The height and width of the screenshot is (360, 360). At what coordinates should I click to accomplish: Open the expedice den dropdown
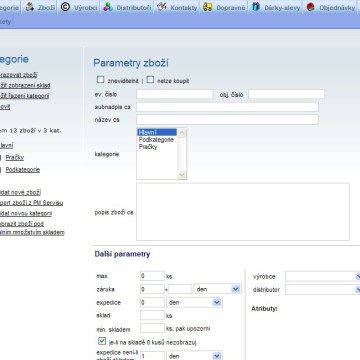pyautogui.click(x=194, y=302)
